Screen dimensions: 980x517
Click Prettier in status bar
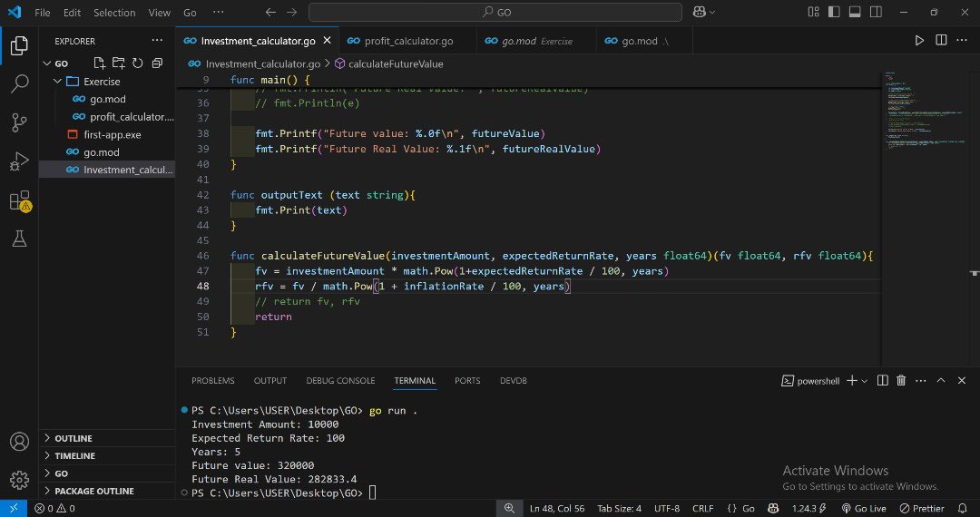(x=922, y=508)
